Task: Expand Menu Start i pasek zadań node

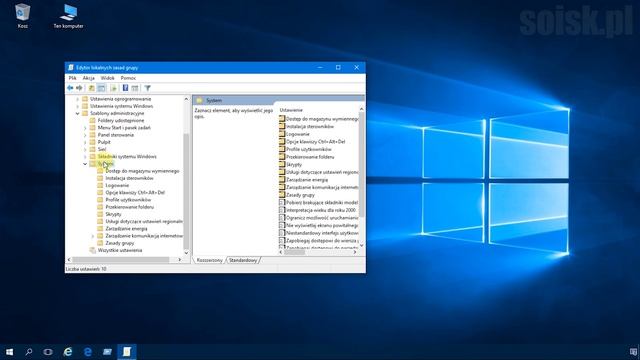Action: click(85, 128)
